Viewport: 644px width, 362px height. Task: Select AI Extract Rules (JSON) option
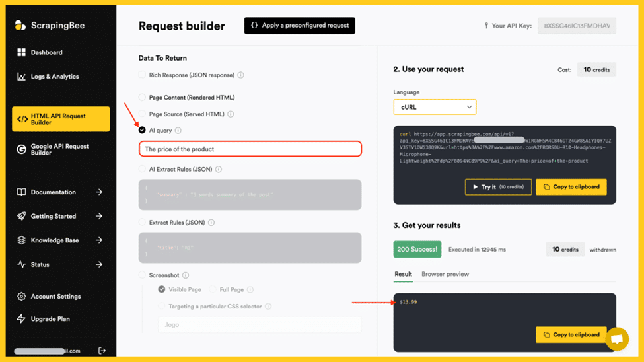click(x=142, y=169)
